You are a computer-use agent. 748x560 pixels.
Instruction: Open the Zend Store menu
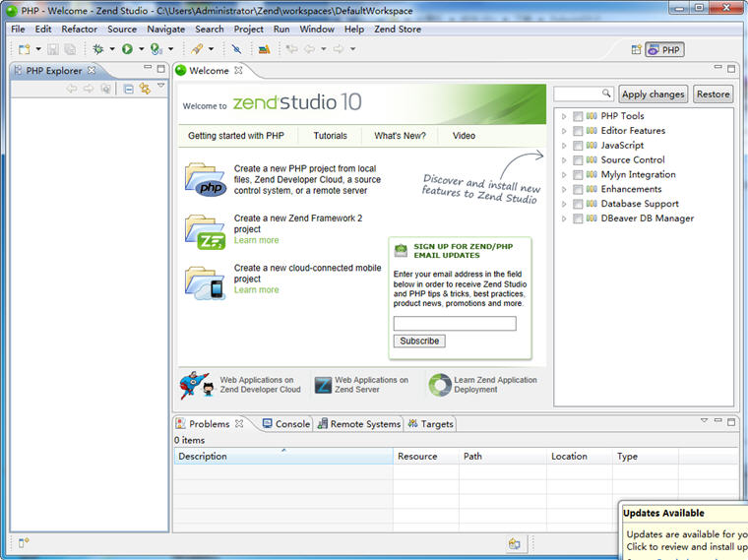click(398, 30)
